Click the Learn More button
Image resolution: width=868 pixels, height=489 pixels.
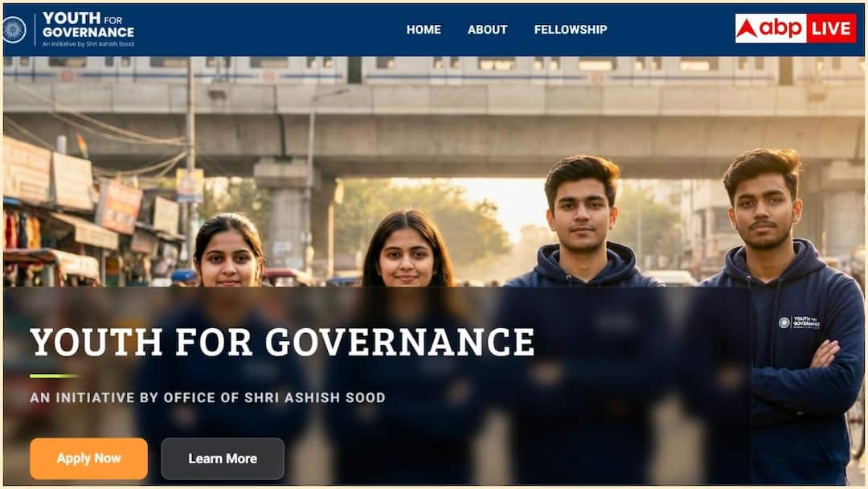click(223, 458)
